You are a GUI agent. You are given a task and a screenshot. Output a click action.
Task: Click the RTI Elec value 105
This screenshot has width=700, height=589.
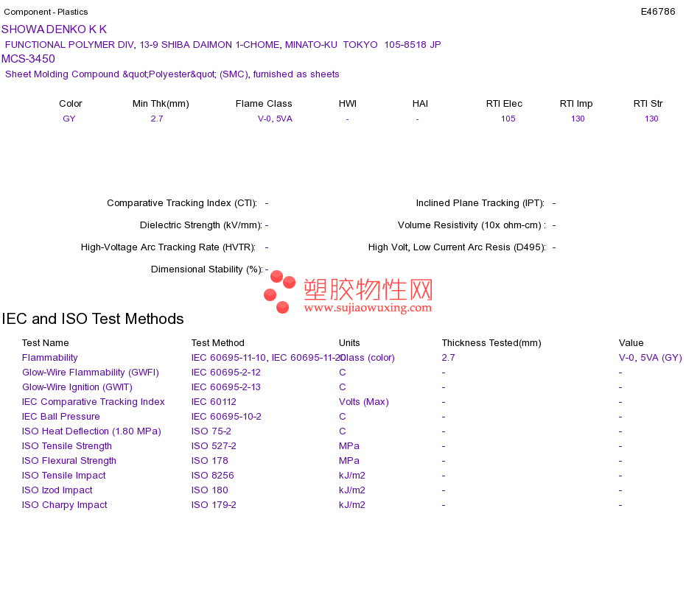508,119
